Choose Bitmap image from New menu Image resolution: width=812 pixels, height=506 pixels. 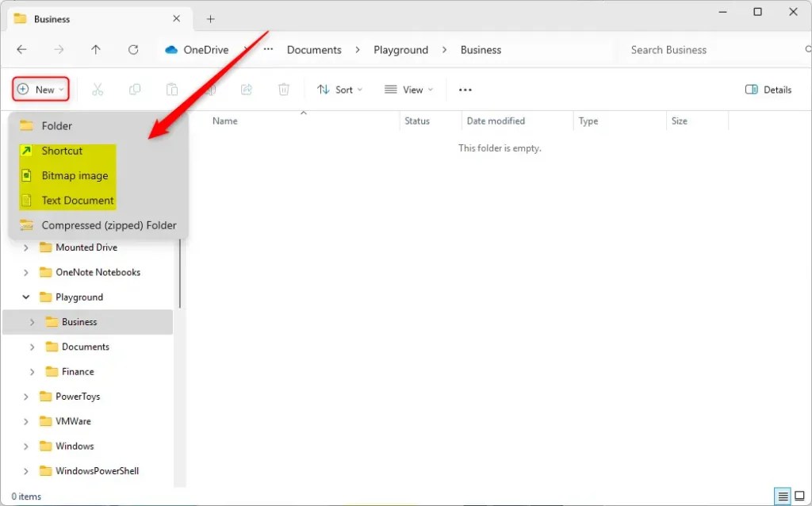98,175
